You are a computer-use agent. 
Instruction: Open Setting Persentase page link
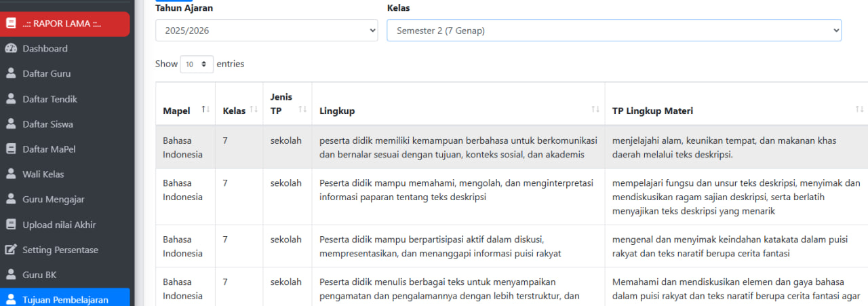[x=65, y=250]
